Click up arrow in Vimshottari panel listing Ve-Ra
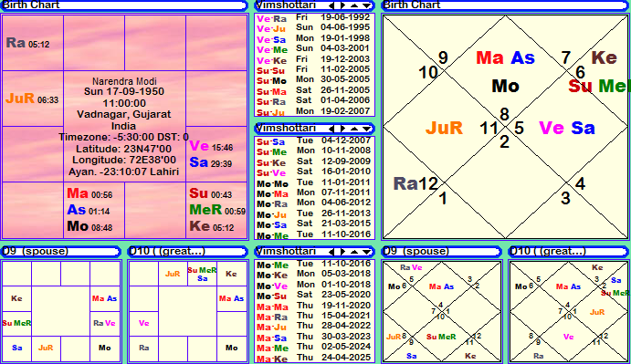The image size is (631, 364). 354,5
